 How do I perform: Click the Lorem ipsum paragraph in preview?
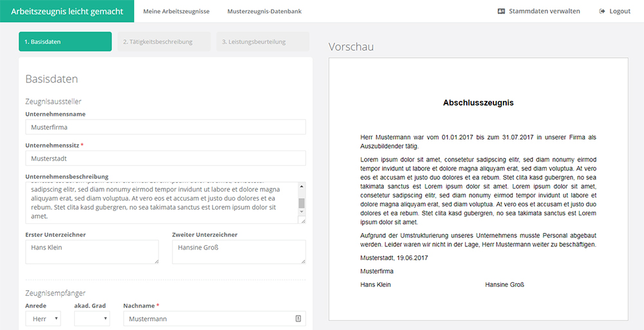tap(478, 191)
